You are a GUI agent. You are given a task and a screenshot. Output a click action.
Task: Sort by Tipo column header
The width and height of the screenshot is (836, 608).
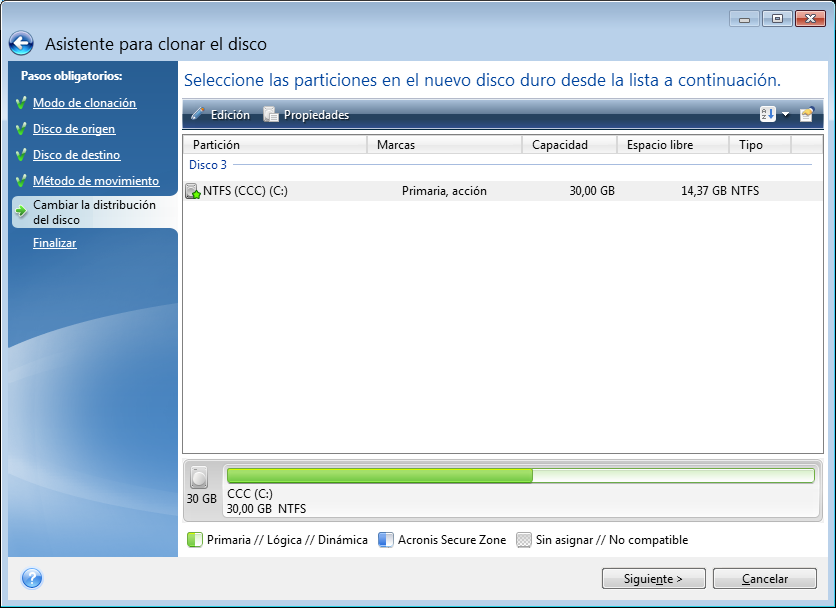760,145
